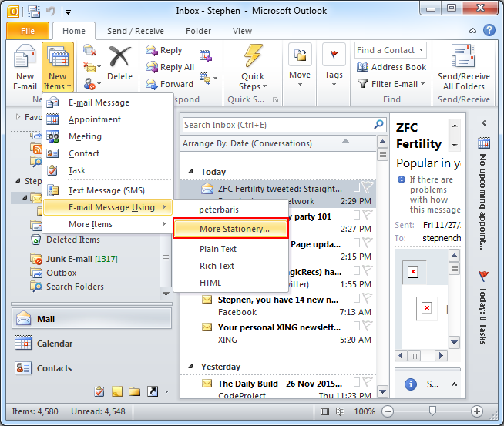Open Tasks via navigation icon

point(99,391)
